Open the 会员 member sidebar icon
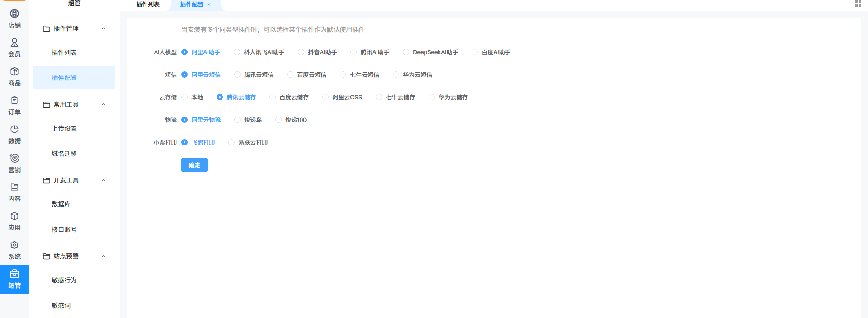The height and width of the screenshot is (318, 868). click(14, 42)
